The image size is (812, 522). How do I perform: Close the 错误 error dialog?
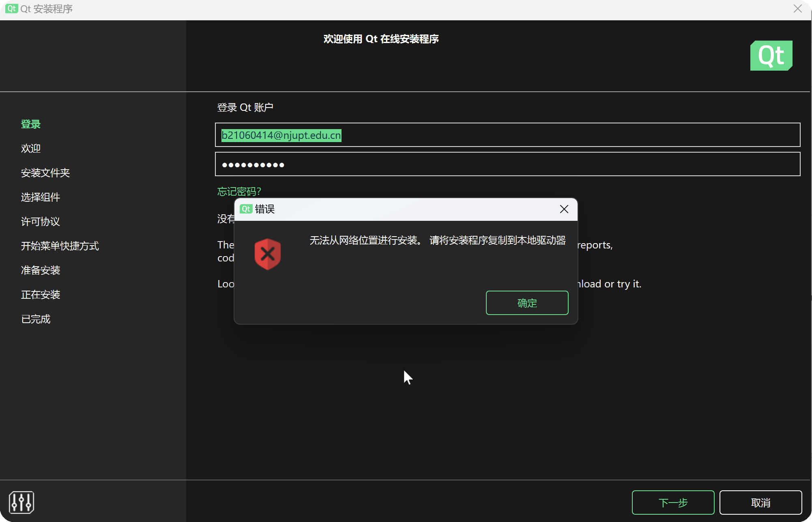(564, 209)
